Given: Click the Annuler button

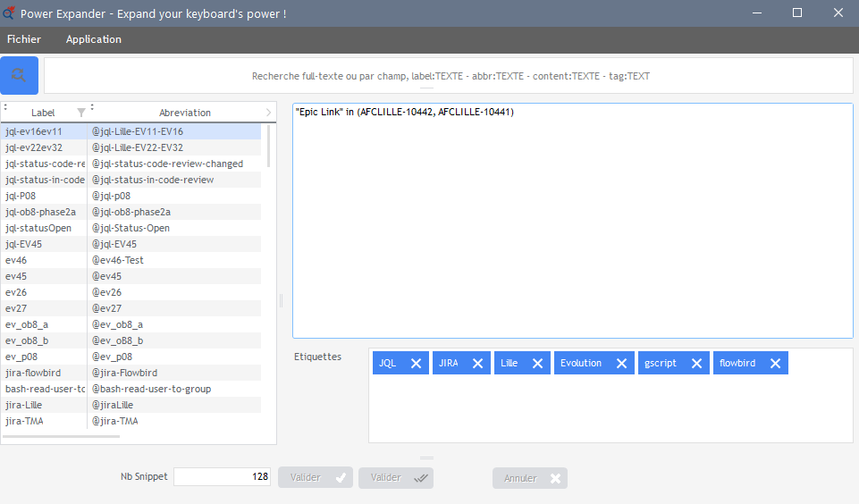Looking at the screenshot, I should tap(529, 478).
